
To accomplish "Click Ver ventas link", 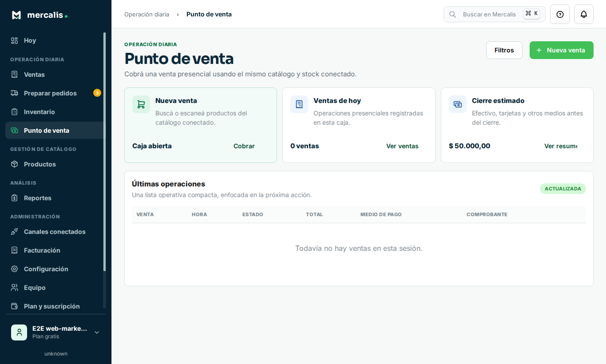I will click(402, 146).
